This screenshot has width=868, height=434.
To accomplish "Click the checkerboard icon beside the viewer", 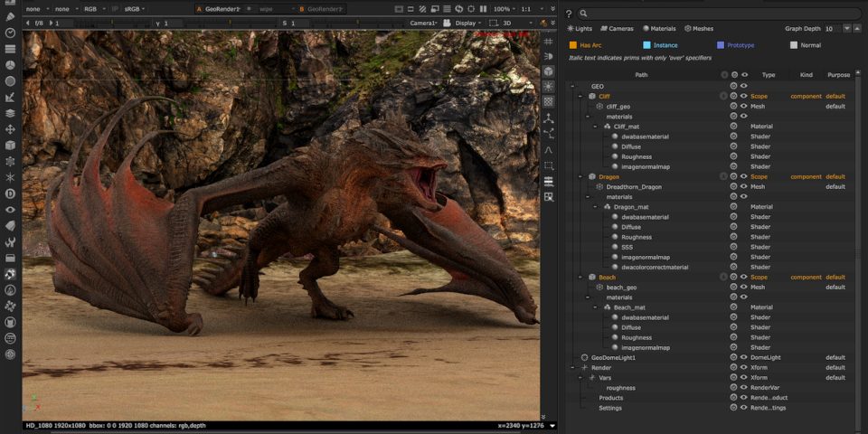I will pos(548,102).
